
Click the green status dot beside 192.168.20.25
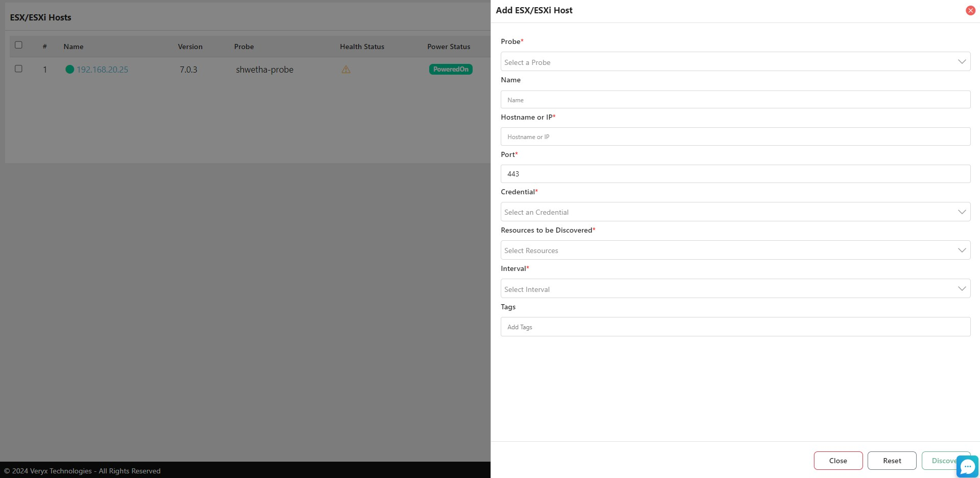(x=70, y=70)
